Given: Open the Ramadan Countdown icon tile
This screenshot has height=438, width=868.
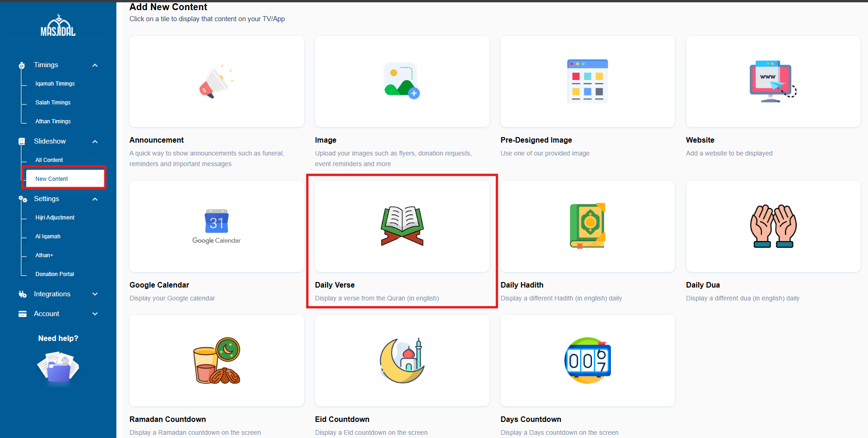Looking at the screenshot, I should (216, 360).
